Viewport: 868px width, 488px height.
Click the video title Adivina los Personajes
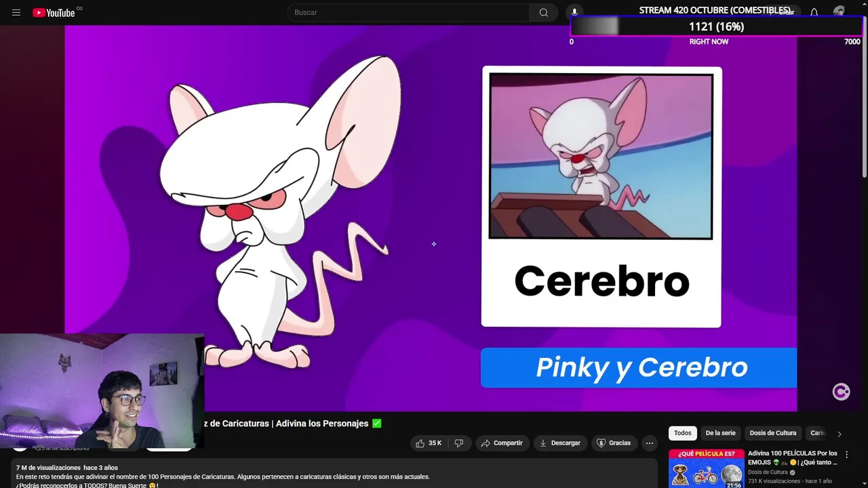pyautogui.click(x=292, y=424)
